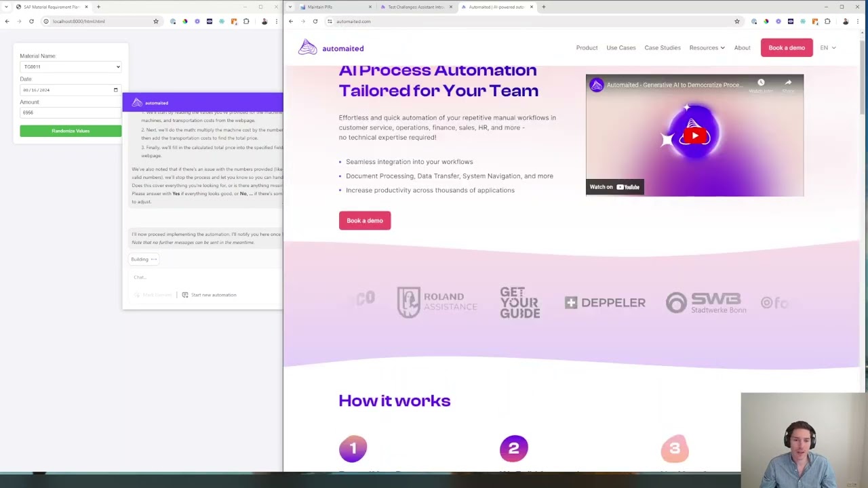Click the automaited website logo

[x=331, y=47]
